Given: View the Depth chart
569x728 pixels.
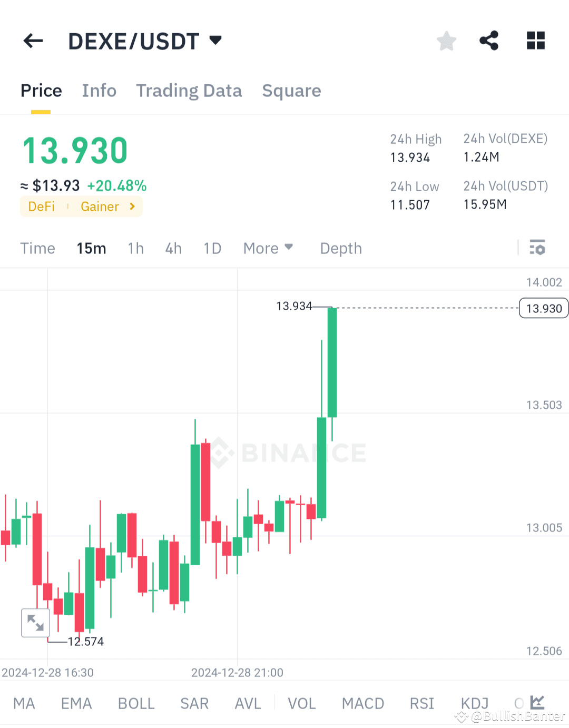Looking at the screenshot, I should coord(340,248).
